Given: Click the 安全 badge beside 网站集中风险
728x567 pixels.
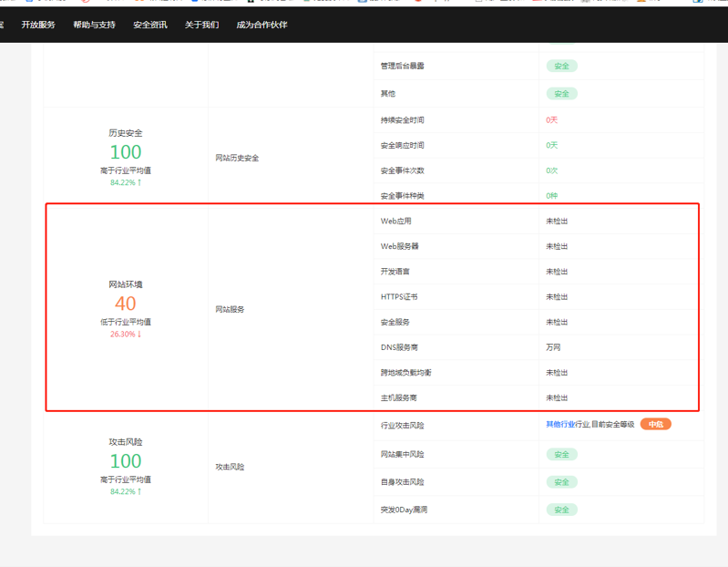Looking at the screenshot, I should pyautogui.click(x=561, y=454).
